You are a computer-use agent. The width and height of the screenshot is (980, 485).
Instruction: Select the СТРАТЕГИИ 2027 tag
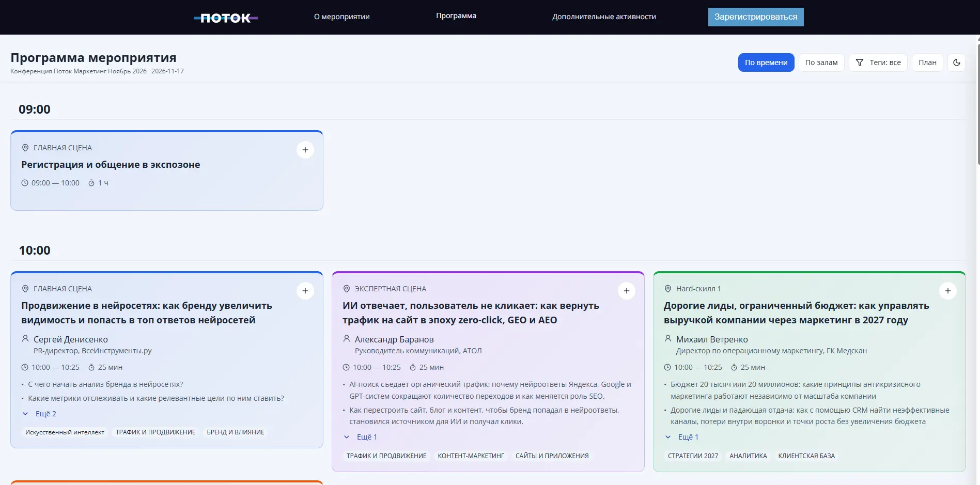[693, 456]
